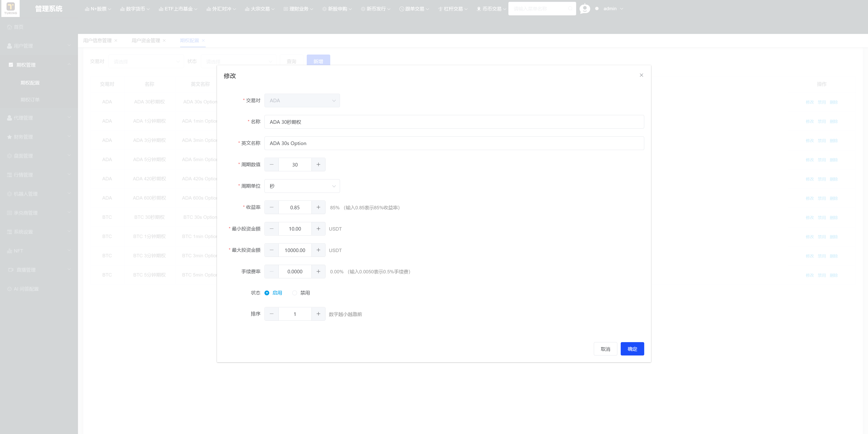
Task: Close the 用户信息管理 tab
Action: [116, 41]
